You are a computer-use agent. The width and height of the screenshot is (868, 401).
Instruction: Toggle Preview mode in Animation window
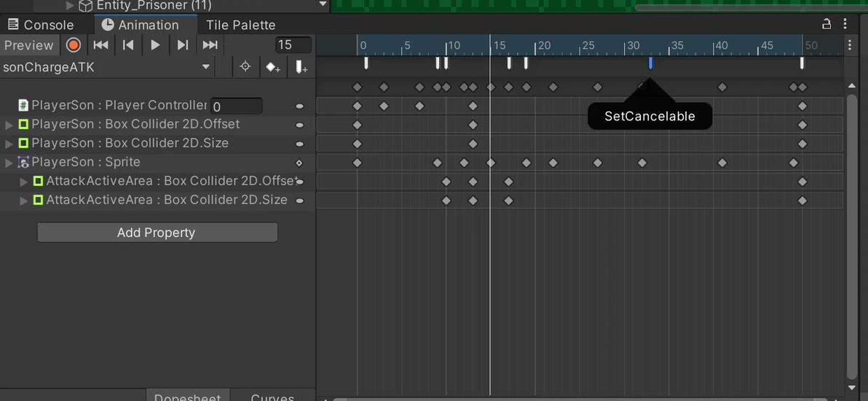[x=28, y=45]
